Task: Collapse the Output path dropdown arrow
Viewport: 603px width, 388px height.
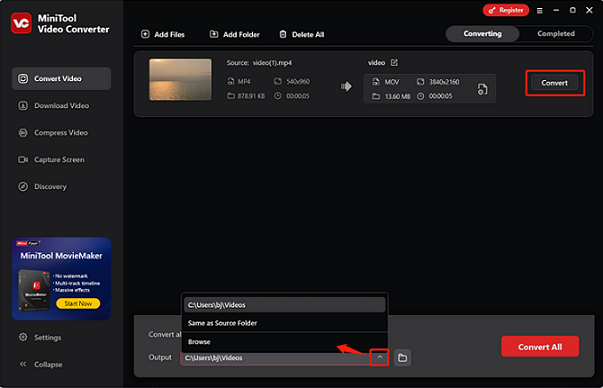Action: coord(380,358)
